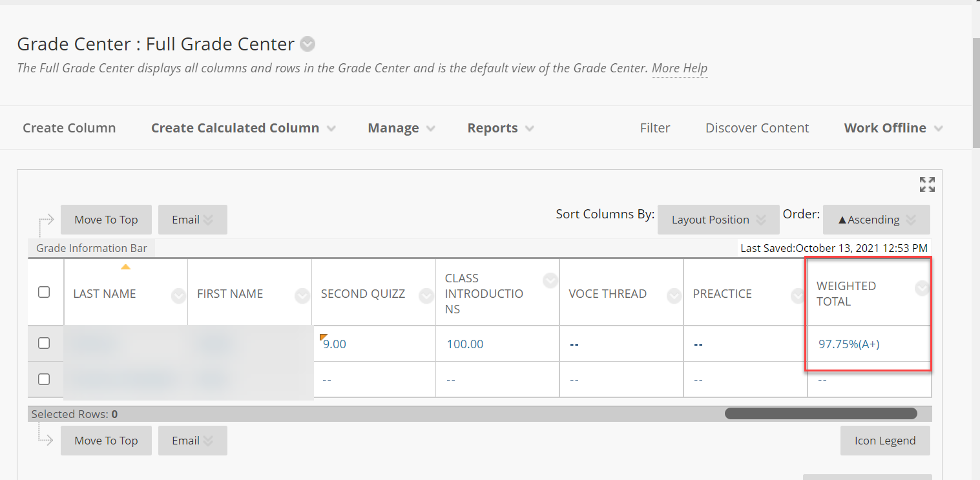Open Grade Center title options chevron
The image size is (980, 480).
point(308,44)
